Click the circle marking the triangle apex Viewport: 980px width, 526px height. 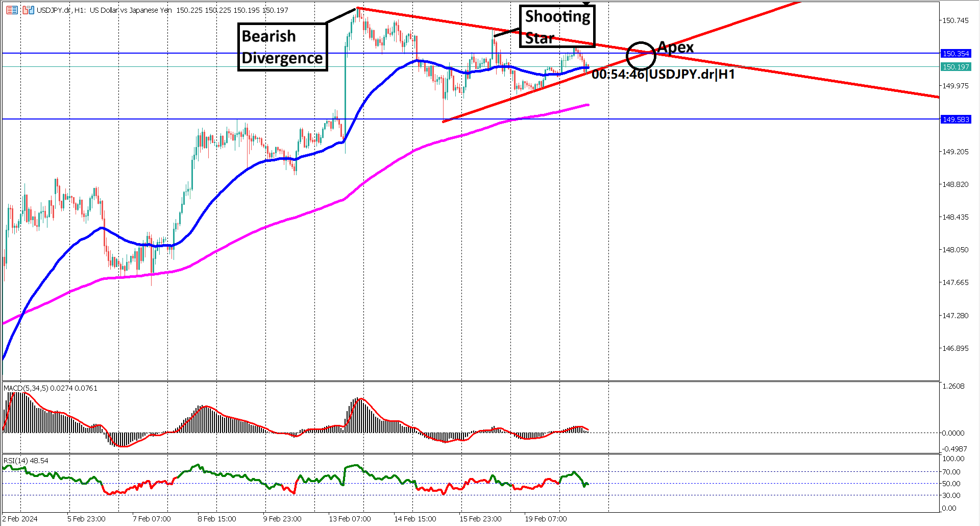tap(642, 56)
